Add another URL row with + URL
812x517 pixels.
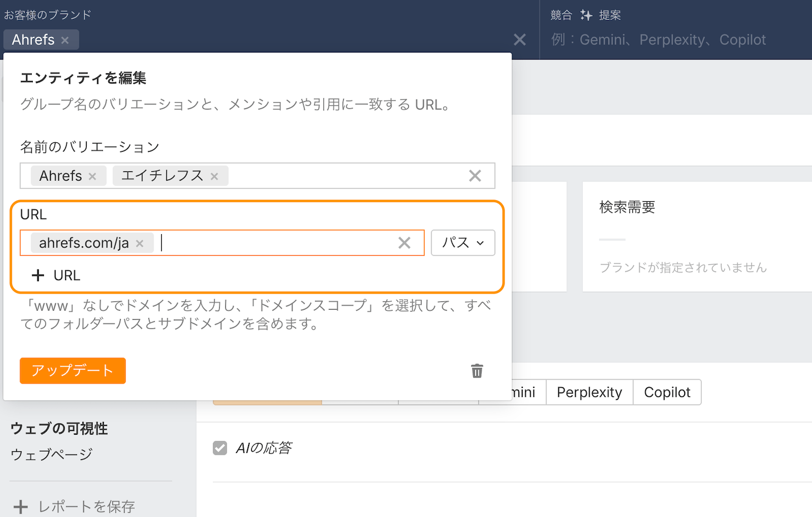coord(56,275)
